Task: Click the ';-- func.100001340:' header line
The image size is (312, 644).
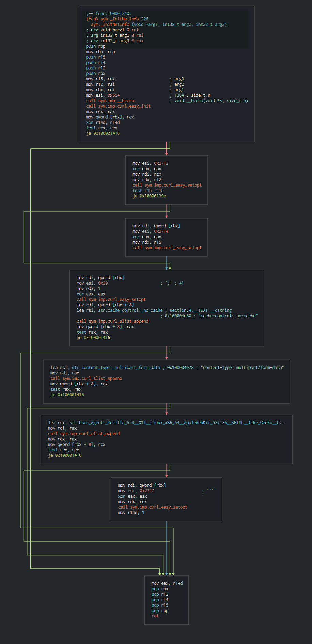Action: (x=109, y=14)
